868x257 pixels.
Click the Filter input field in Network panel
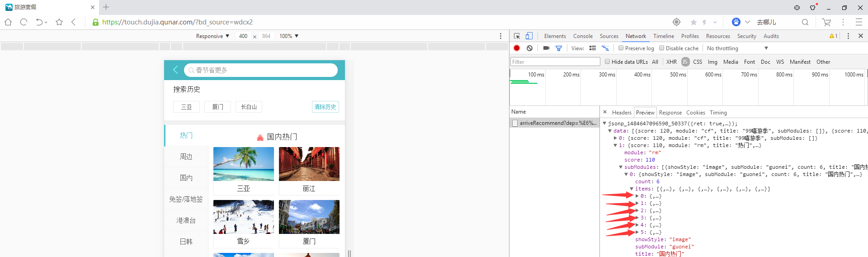555,62
